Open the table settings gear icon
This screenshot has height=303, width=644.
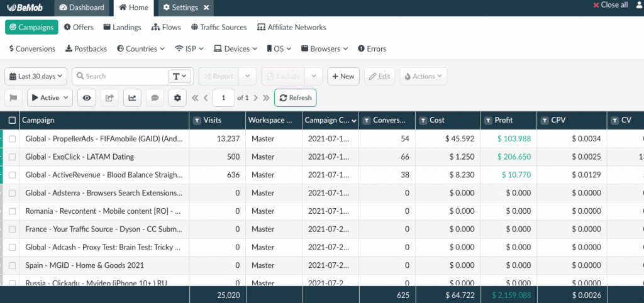click(x=177, y=97)
